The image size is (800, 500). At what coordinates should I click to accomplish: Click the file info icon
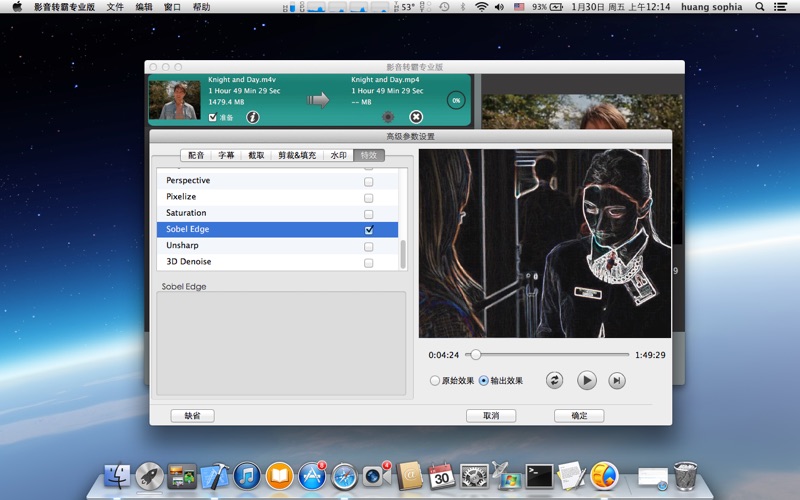253,117
